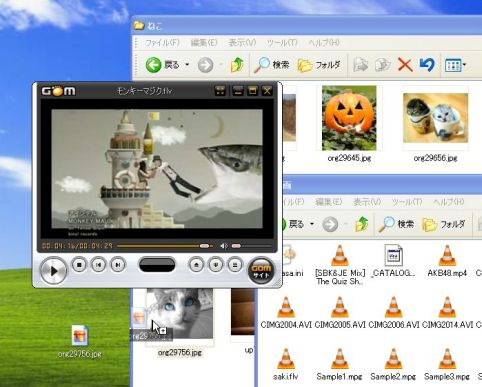Viewport: 482px width, 387px height.
Task: Switch GOM Player to compact mode icon
Action: [220, 91]
